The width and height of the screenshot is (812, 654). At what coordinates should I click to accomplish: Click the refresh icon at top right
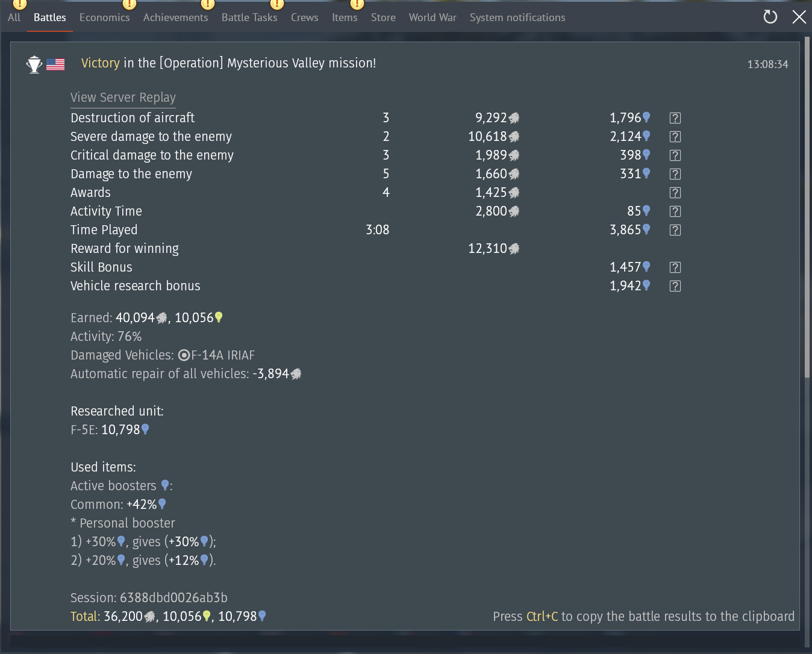pyautogui.click(x=770, y=17)
